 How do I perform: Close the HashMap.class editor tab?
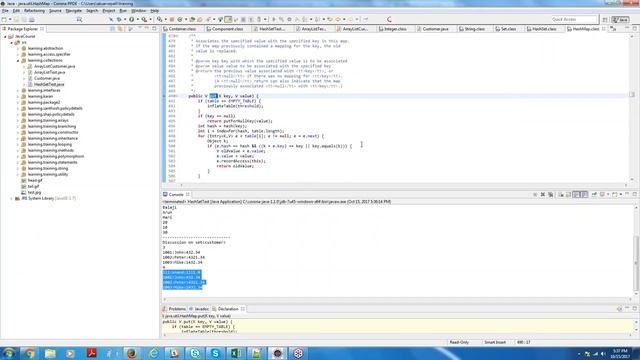[604, 29]
